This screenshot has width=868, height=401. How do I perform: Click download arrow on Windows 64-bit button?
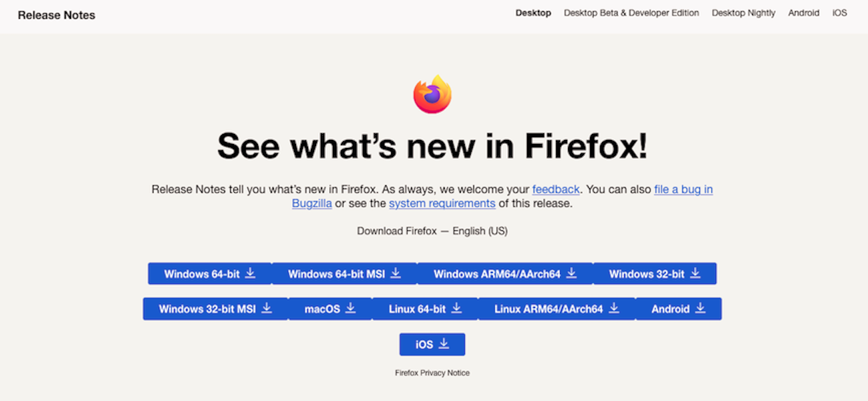250,273
